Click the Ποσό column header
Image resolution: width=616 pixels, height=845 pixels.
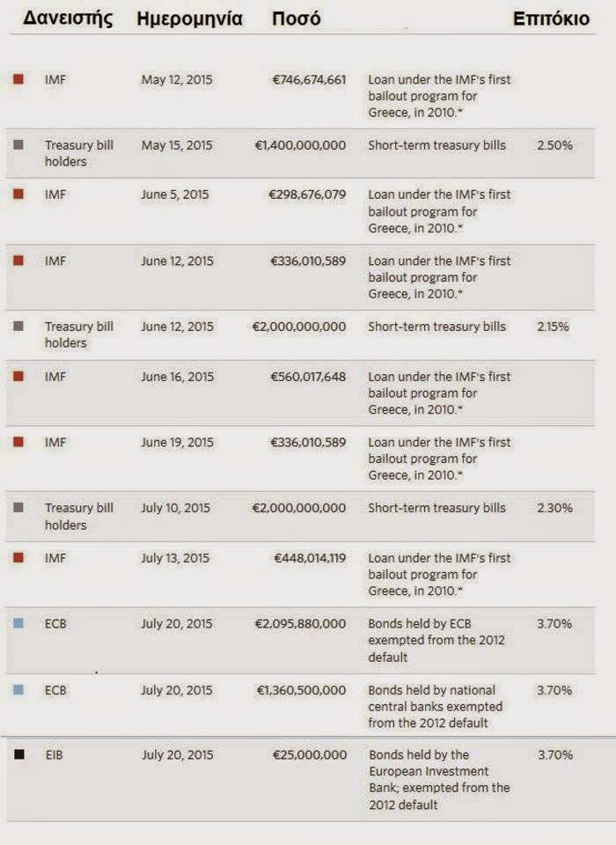(297, 18)
